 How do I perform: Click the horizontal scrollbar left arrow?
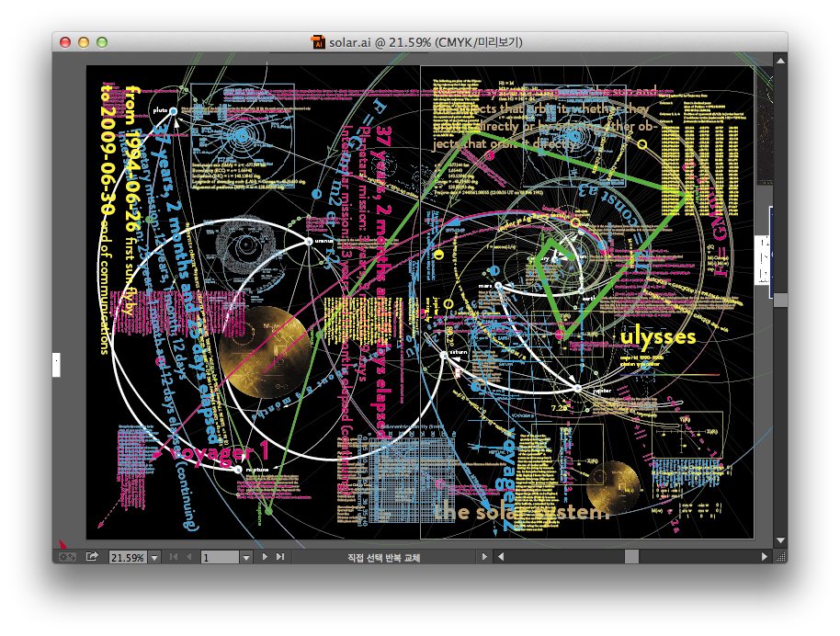501,557
